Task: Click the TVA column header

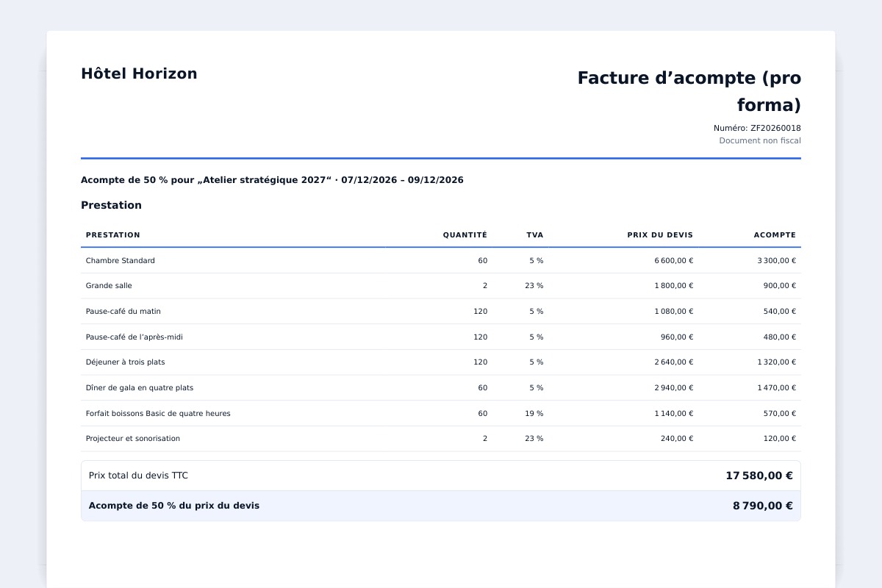Action: click(535, 235)
